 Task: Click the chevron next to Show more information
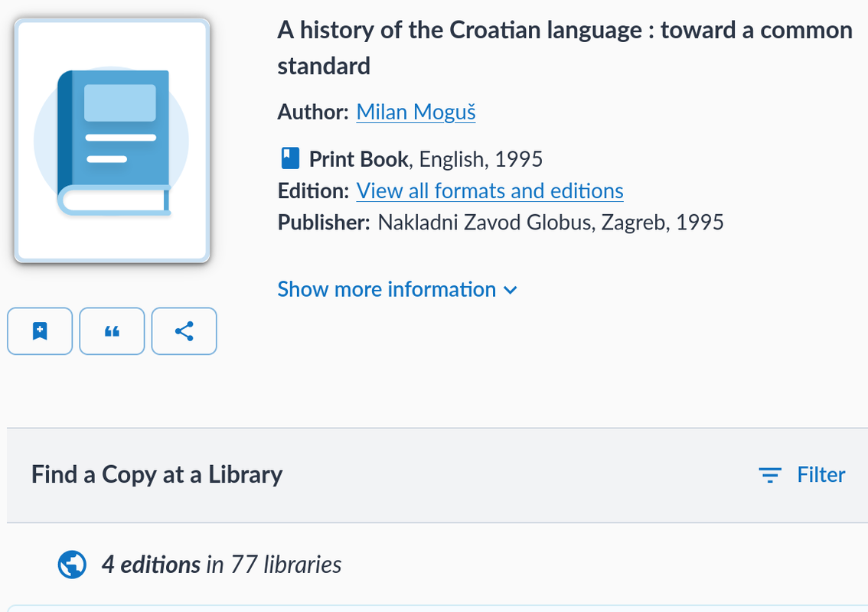511,290
